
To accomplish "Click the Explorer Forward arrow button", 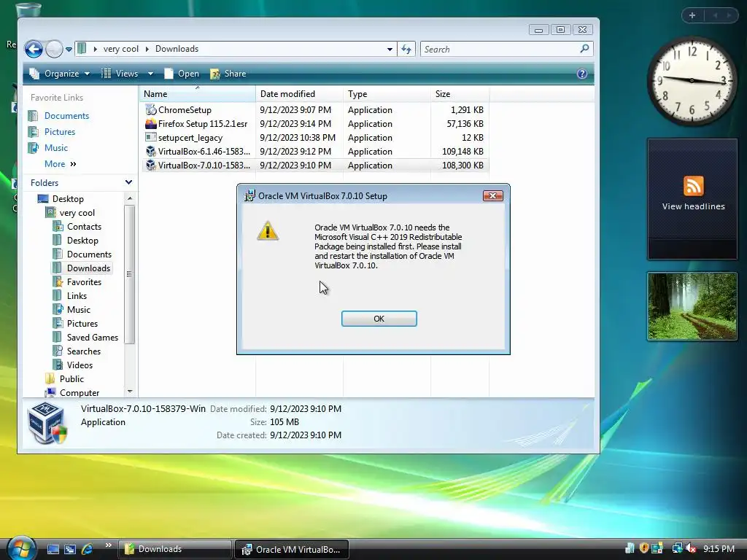I will point(54,49).
